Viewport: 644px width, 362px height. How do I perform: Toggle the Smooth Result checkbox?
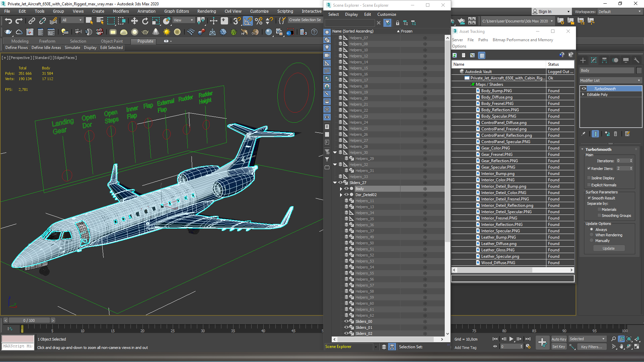(589, 198)
